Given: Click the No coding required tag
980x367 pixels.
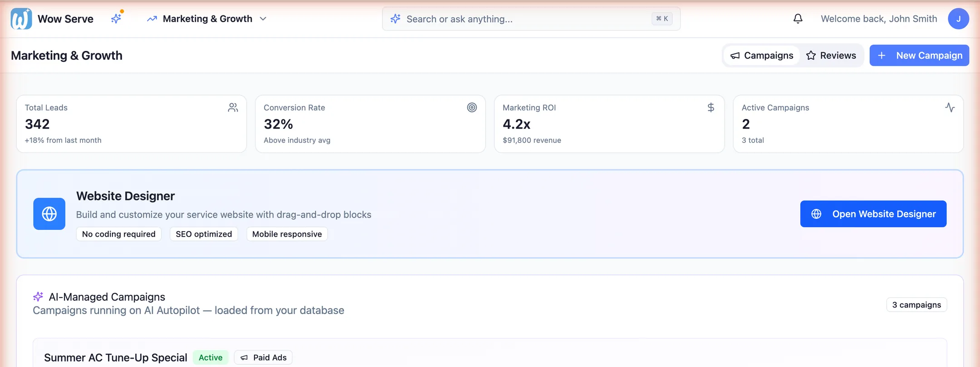Looking at the screenshot, I should click(x=119, y=234).
